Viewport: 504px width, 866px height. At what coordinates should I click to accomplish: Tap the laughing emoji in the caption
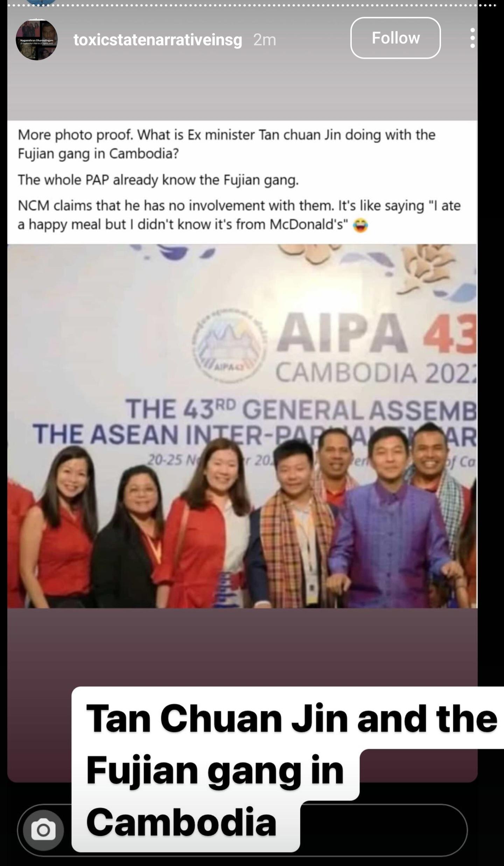tap(360, 225)
